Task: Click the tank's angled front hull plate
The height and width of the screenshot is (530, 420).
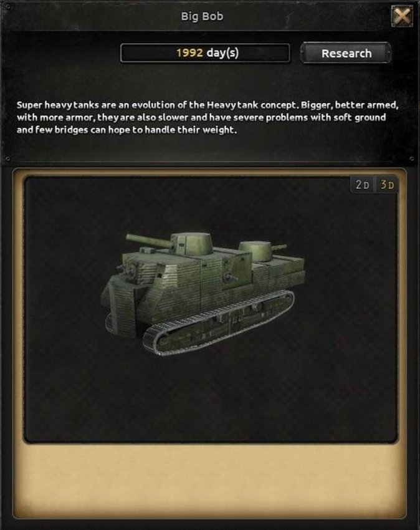Action: click(120, 307)
